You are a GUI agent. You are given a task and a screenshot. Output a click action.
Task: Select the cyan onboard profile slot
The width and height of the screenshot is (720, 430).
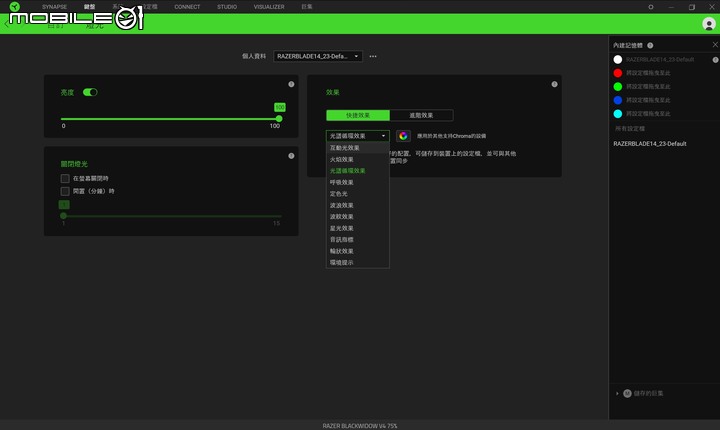618,113
